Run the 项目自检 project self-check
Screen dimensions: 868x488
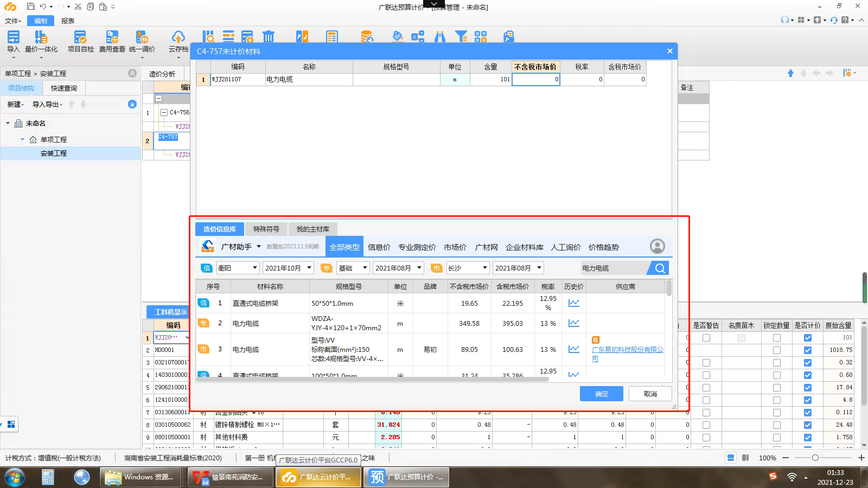click(80, 41)
